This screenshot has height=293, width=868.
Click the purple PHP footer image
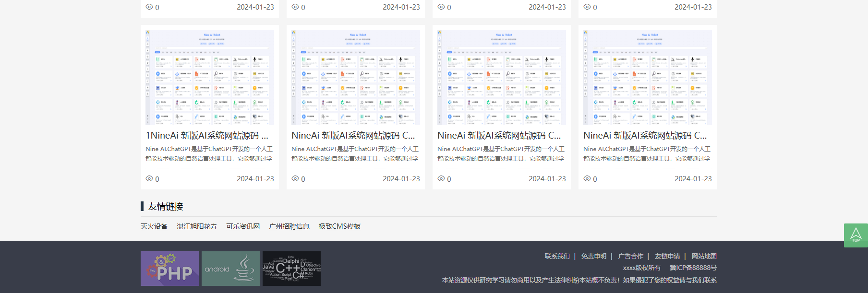coord(169,269)
